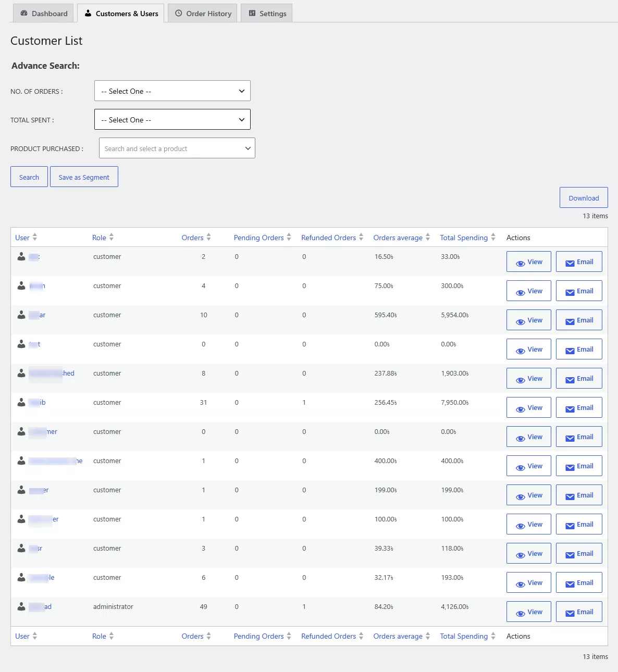The image size is (618, 672).
Task: Sort by Orders average in header
Action: coord(401,237)
